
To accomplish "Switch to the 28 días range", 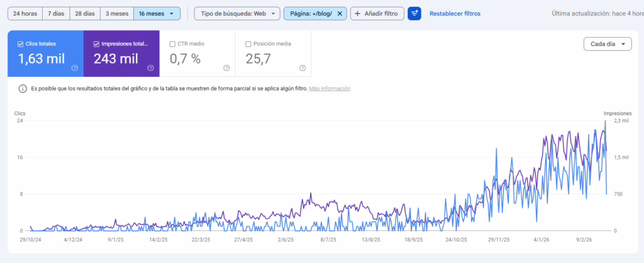I will click(x=85, y=13).
